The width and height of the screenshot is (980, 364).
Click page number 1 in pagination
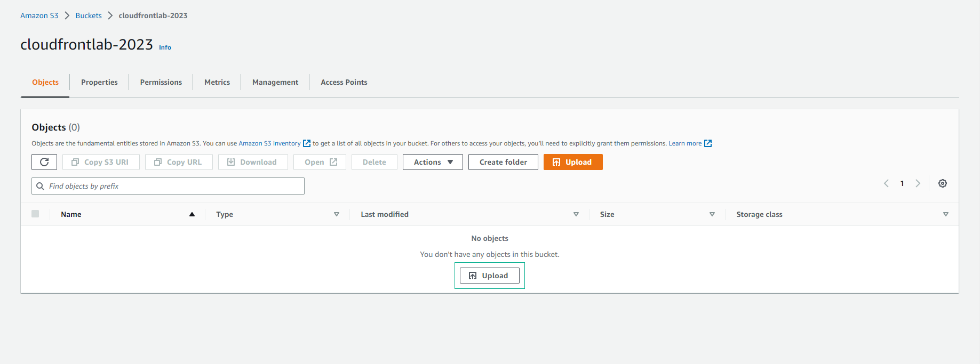902,183
